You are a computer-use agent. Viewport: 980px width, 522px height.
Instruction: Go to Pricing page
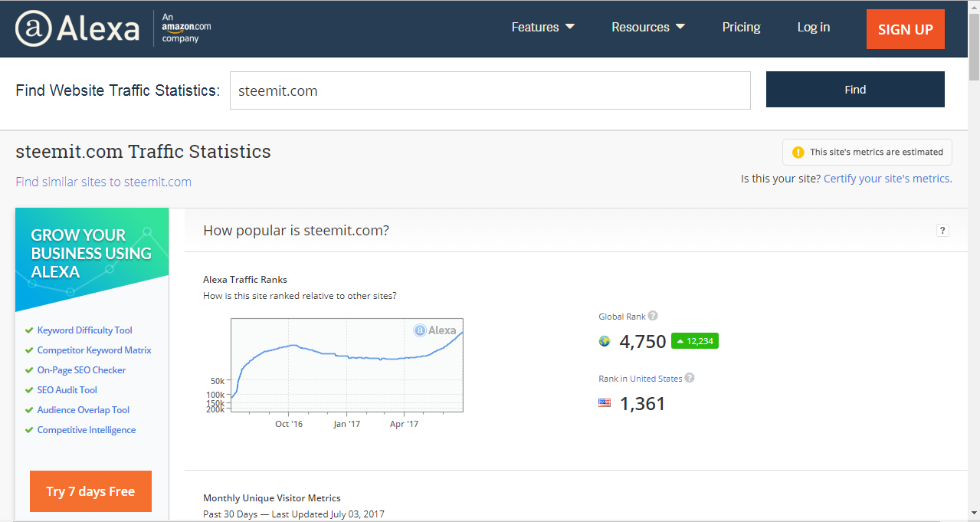[741, 27]
